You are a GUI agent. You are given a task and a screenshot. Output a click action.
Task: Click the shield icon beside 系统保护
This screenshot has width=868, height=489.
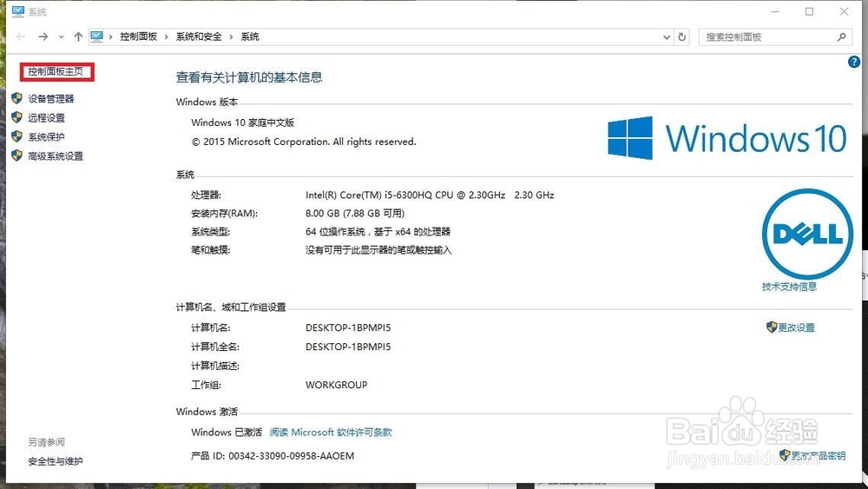(x=17, y=136)
